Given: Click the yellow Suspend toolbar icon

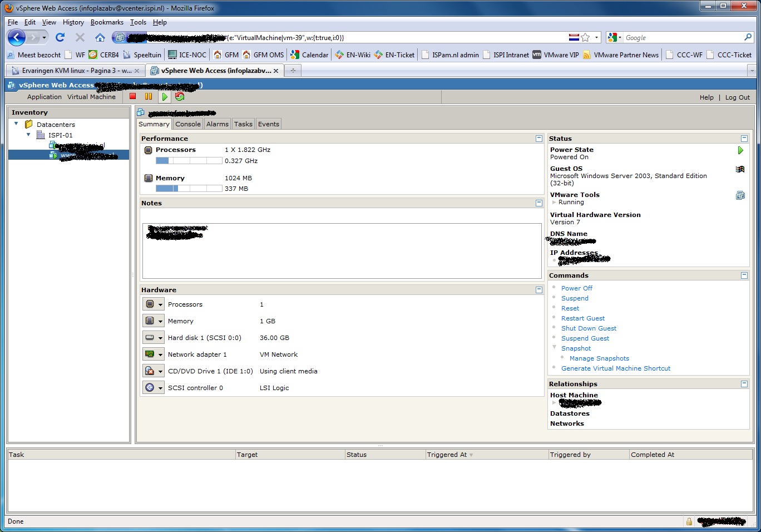Looking at the screenshot, I should pos(149,96).
